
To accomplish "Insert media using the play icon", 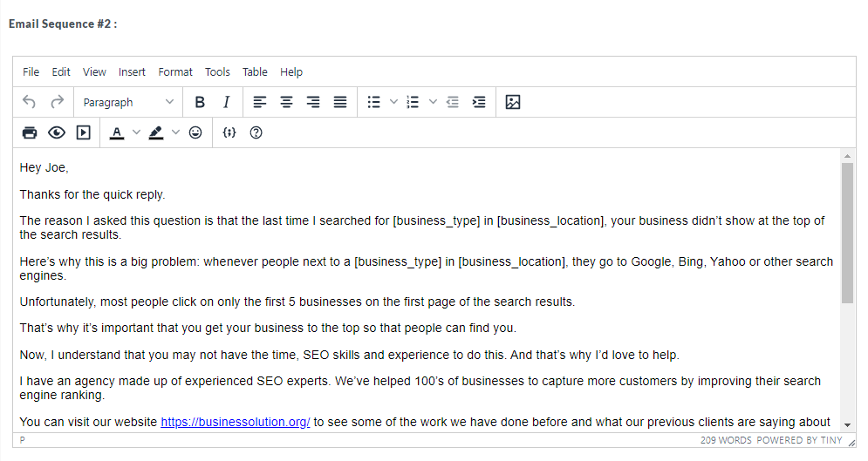I will [x=83, y=132].
